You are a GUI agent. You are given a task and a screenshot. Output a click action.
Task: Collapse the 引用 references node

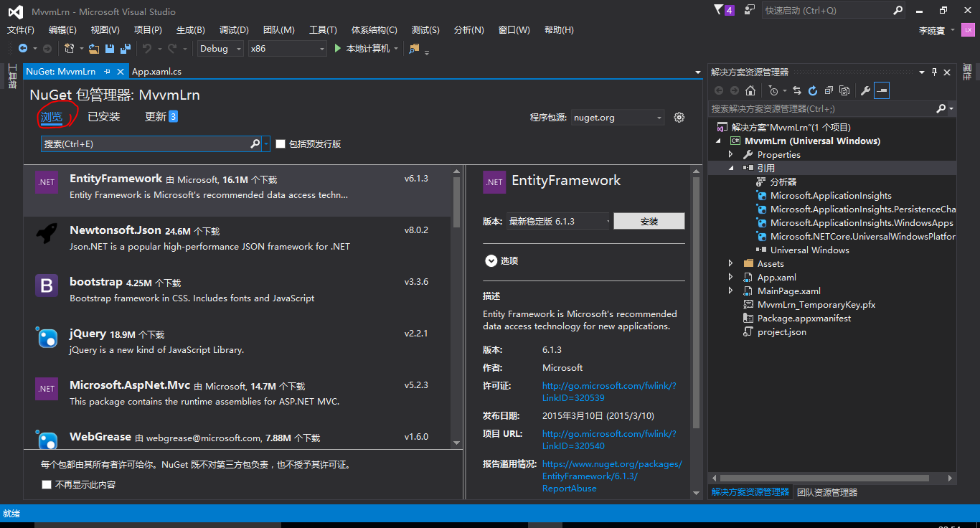pyautogui.click(x=730, y=168)
